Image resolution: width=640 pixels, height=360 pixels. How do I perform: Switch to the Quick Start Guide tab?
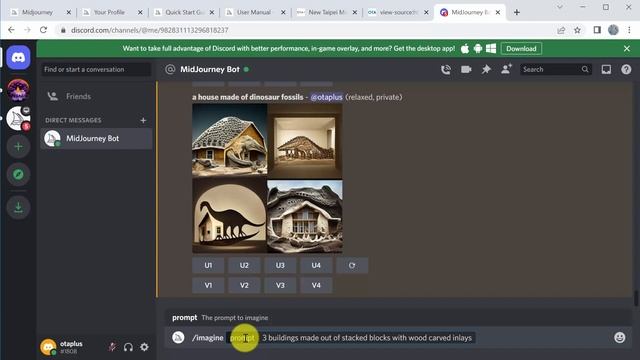[184, 12]
